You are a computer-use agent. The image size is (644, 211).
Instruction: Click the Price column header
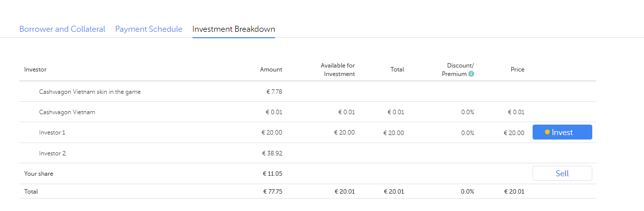tap(517, 70)
